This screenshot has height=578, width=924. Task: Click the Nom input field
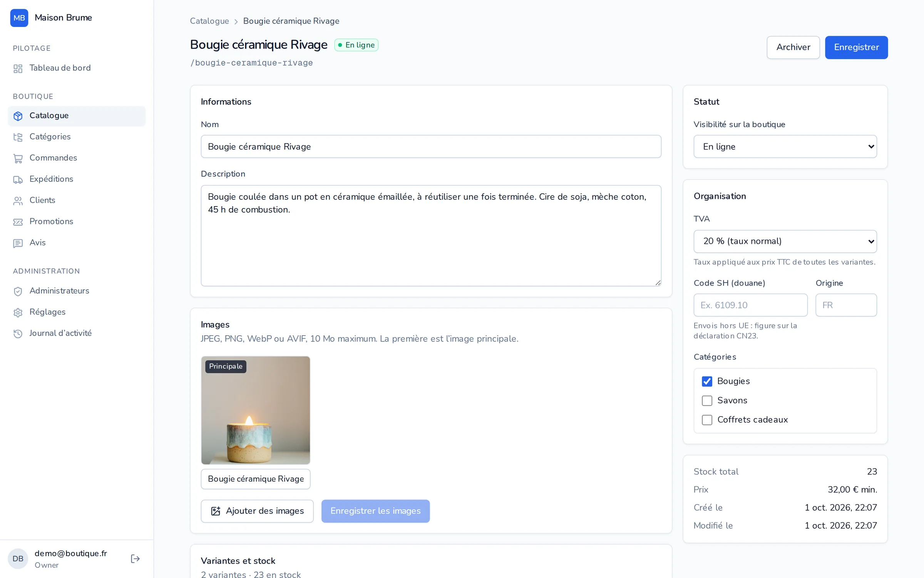[x=431, y=146]
